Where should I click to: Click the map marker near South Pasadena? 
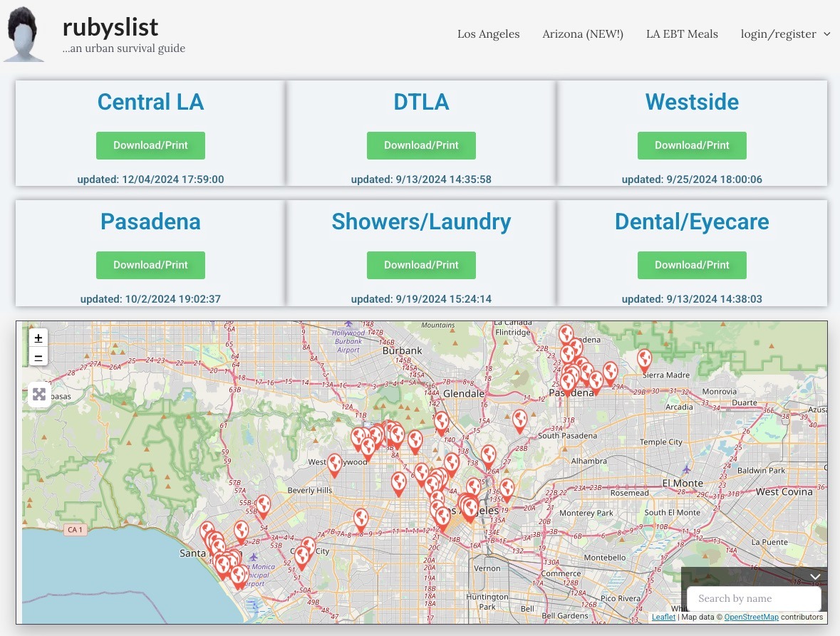tap(520, 420)
